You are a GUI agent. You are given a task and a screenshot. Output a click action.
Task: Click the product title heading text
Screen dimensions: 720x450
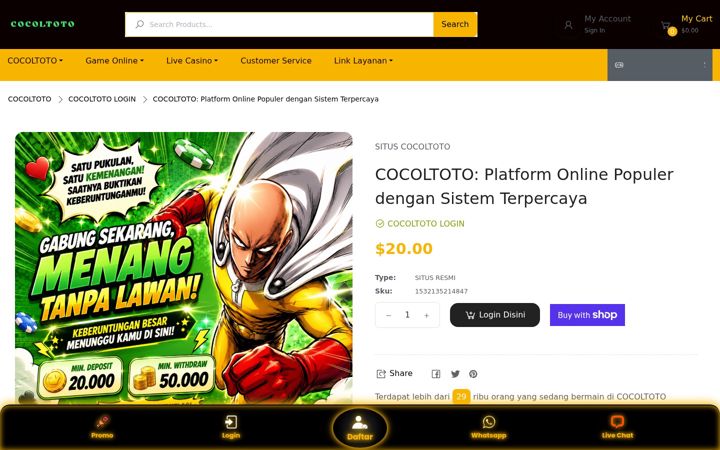(524, 186)
